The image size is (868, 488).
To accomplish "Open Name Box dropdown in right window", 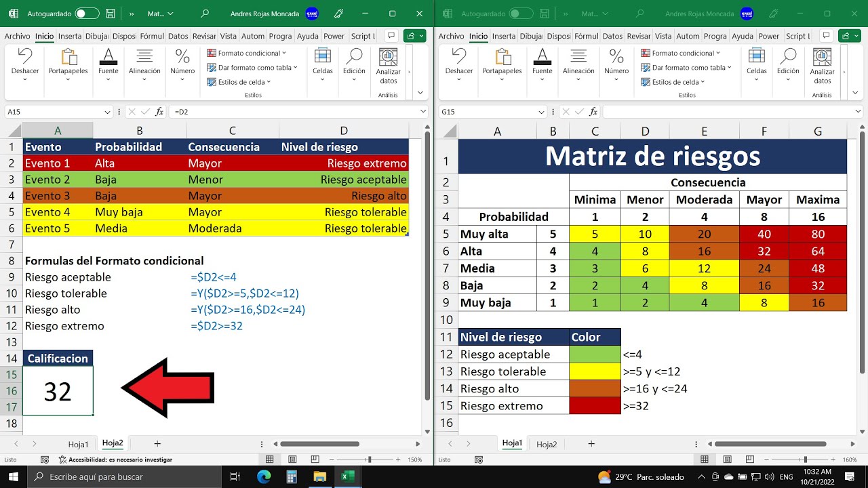I will click(542, 113).
